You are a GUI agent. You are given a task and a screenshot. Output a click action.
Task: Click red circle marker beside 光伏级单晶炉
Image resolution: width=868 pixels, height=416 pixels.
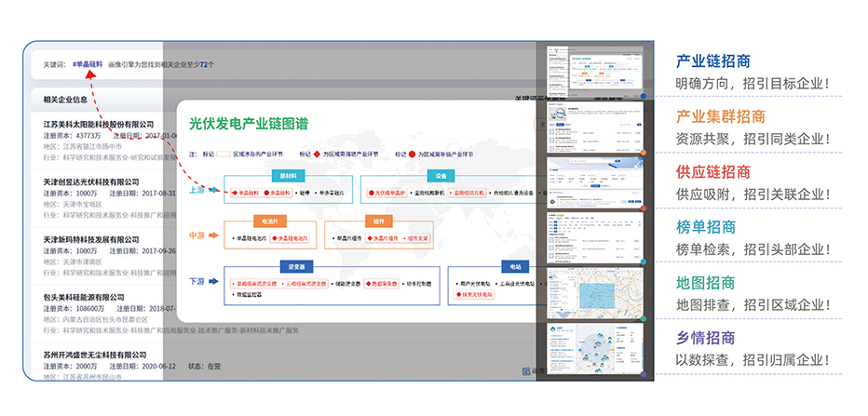tap(372, 193)
